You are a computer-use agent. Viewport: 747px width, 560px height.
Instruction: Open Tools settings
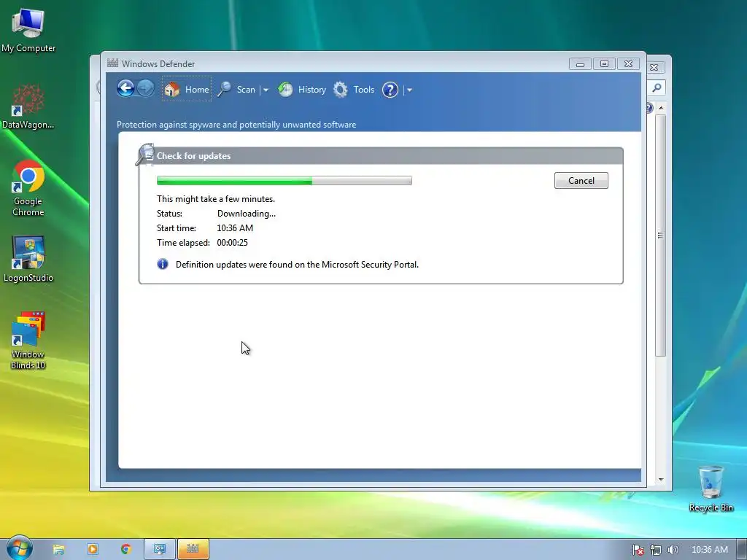354,89
